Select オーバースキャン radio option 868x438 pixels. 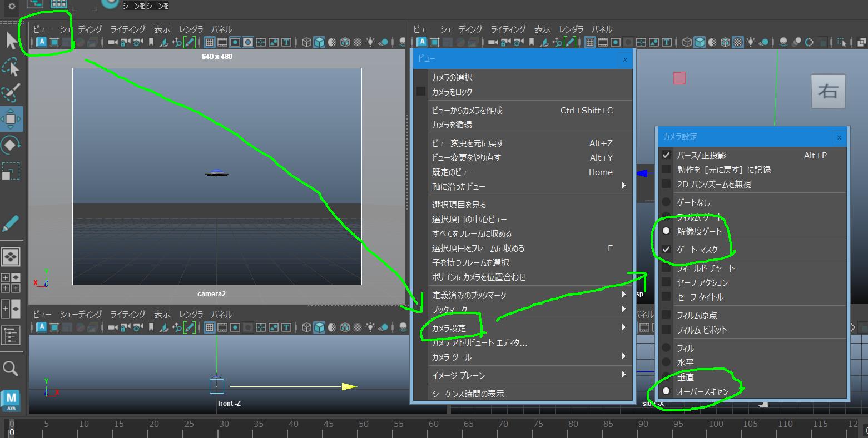point(666,391)
